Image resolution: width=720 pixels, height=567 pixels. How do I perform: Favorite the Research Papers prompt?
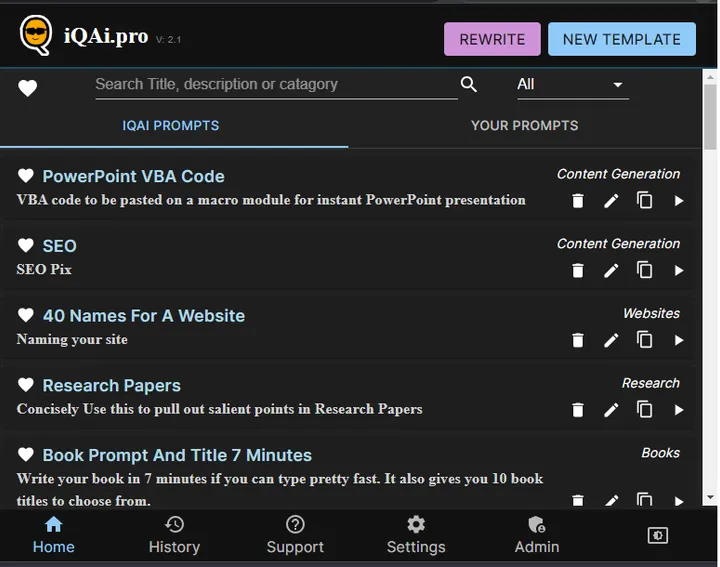coord(26,385)
